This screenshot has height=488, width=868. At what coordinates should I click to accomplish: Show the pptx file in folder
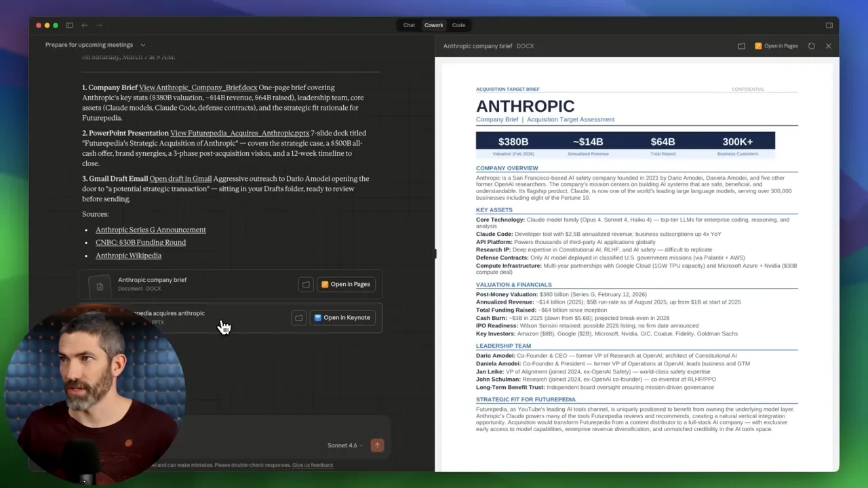298,317
